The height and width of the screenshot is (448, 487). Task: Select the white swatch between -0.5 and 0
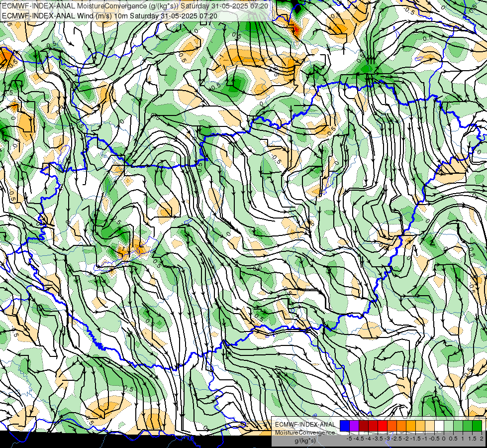(x=439, y=426)
